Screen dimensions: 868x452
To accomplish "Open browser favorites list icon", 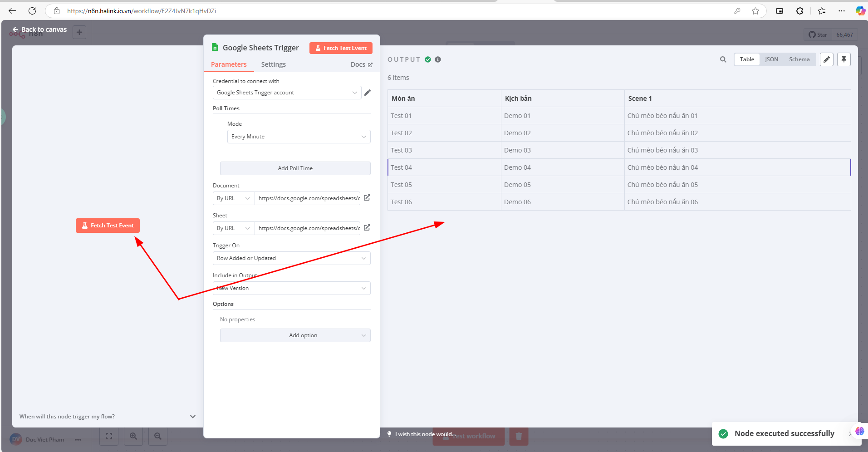I will point(822,11).
